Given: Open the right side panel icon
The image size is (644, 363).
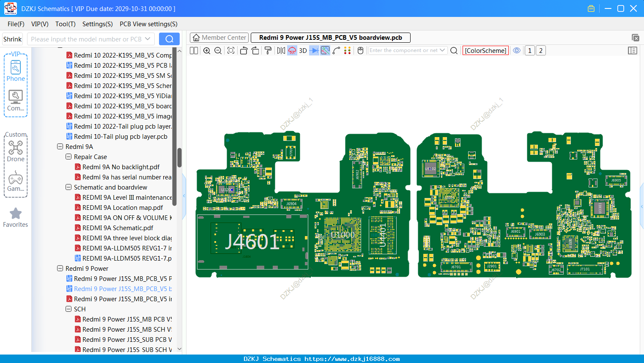Looking at the screenshot, I should pyautogui.click(x=633, y=50).
